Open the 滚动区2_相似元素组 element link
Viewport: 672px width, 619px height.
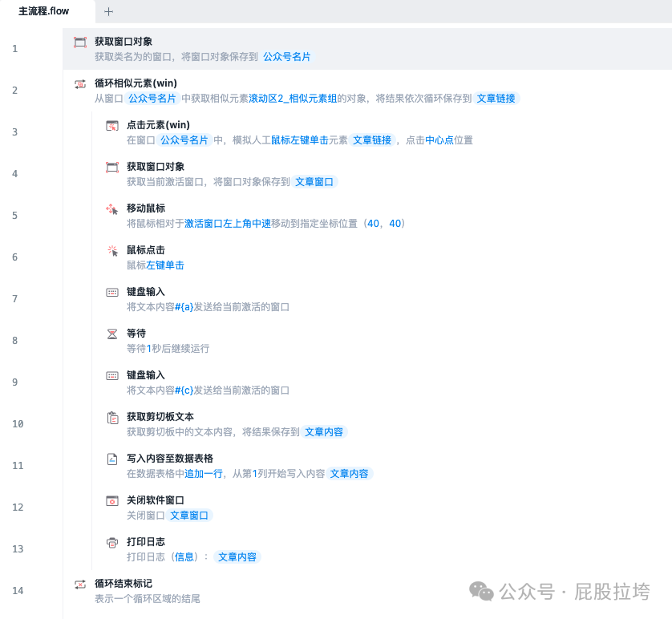click(x=293, y=99)
